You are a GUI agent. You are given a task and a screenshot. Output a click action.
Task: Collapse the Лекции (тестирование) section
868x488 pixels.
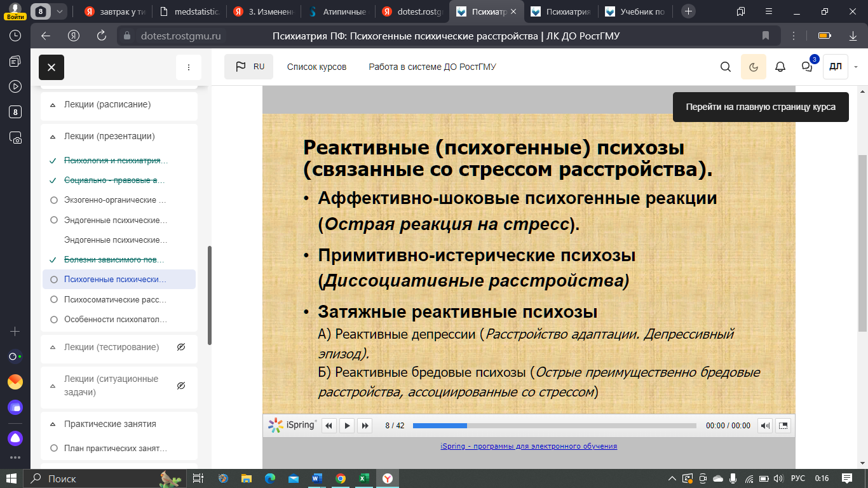52,347
